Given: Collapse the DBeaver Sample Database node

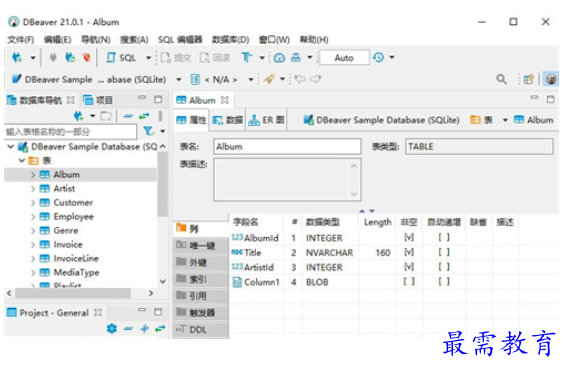Looking at the screenshot, I should click(11, 146).
